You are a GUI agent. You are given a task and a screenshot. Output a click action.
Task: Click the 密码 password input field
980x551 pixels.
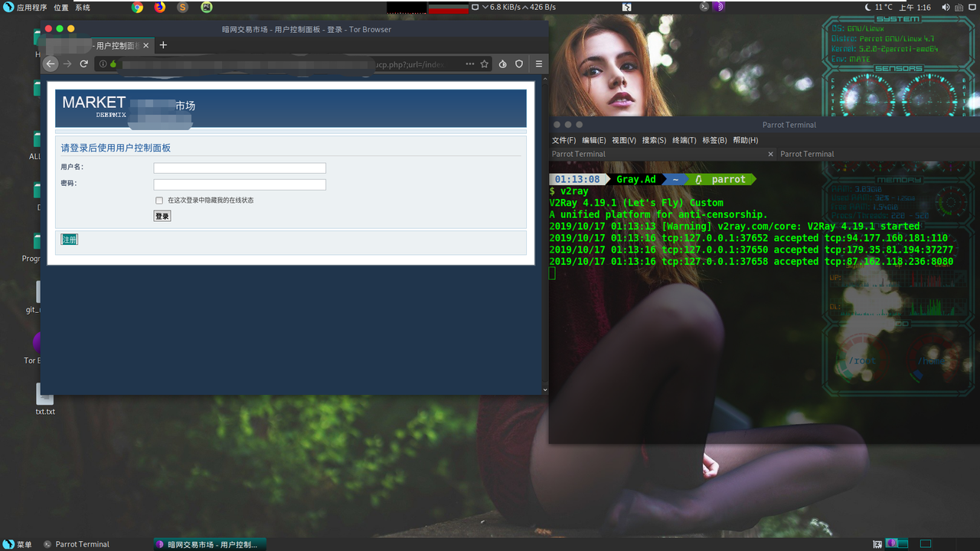[x=240, y=184]
